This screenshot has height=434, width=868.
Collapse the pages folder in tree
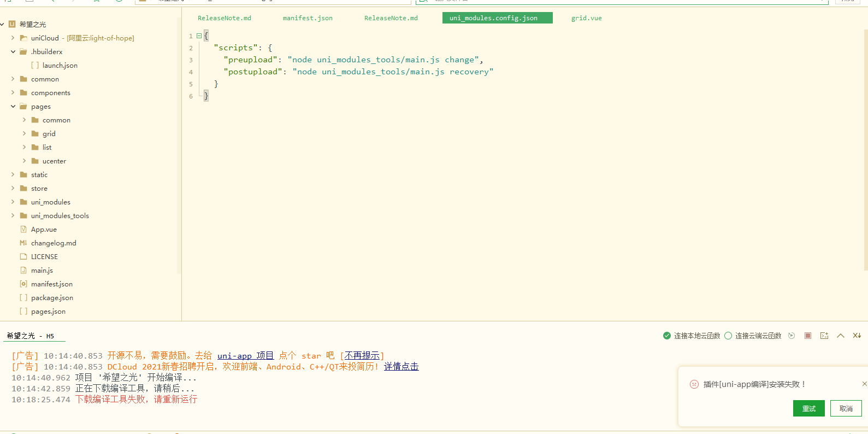click(x=13, y=107)
